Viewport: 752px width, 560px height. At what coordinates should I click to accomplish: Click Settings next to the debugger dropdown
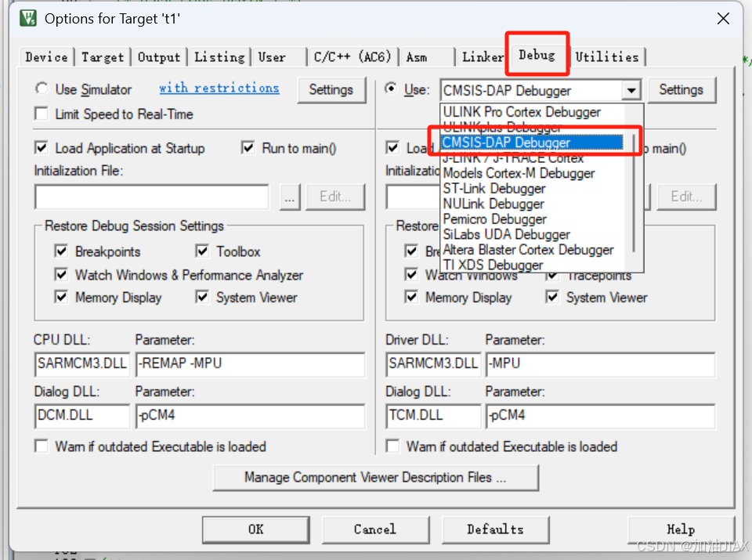(681, 89)
